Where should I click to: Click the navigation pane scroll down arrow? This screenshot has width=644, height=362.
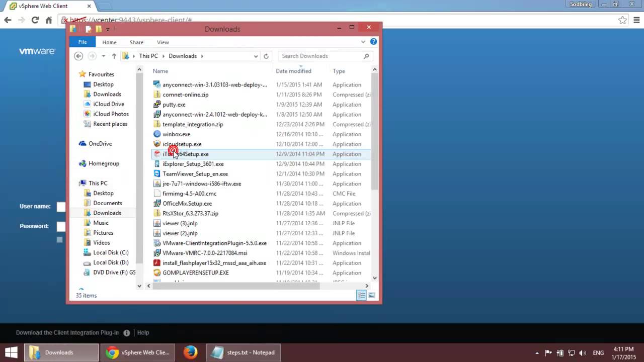pyautogui.click(x=139, y=286)
